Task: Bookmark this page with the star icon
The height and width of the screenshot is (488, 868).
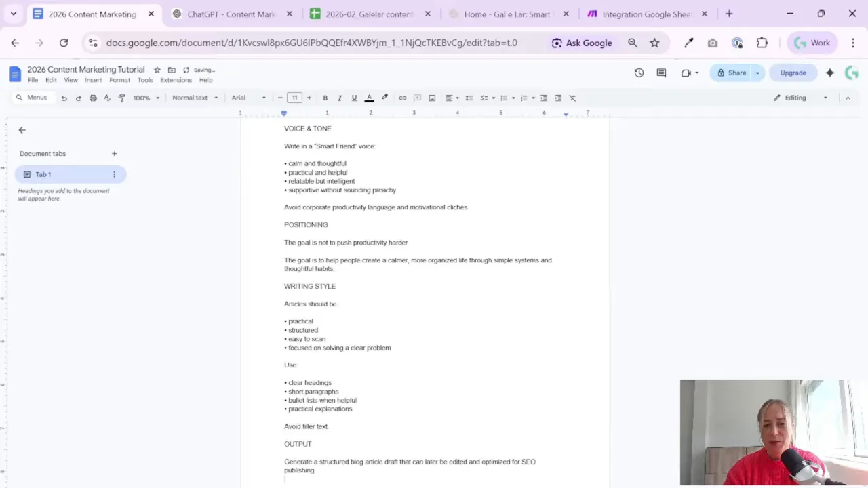Action: 654,43
